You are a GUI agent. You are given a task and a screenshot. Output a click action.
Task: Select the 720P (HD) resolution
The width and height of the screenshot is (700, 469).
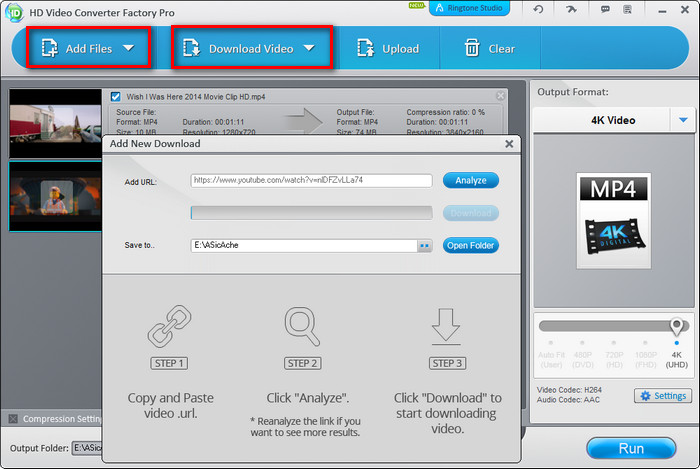614,355
